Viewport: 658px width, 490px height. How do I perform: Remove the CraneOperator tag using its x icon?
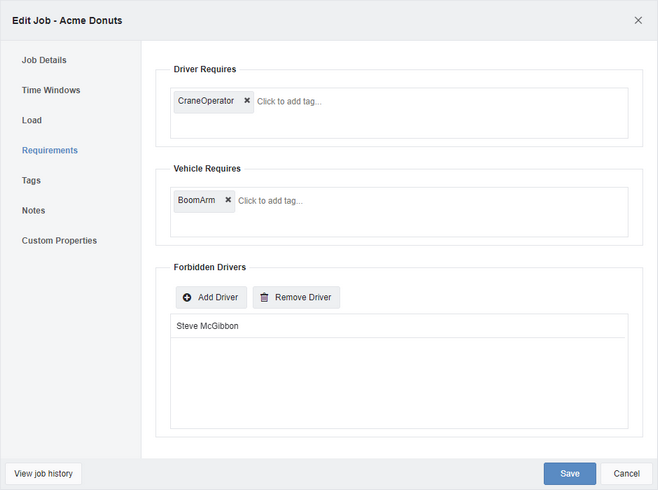pyautogui.click(x=247, y=101)
